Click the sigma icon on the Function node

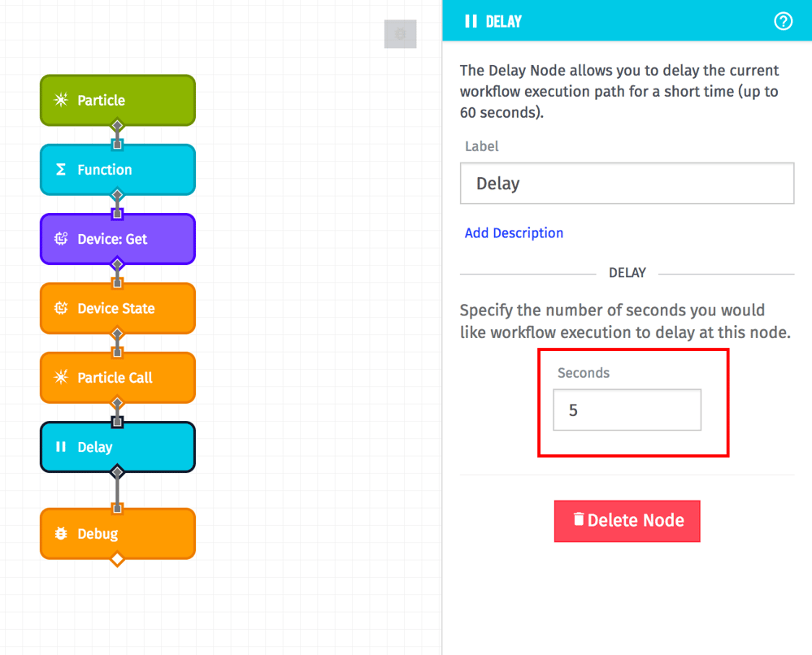click(60, 170)
